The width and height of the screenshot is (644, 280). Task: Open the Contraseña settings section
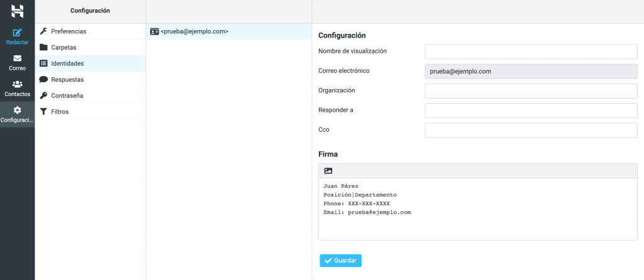click(67, 95)
